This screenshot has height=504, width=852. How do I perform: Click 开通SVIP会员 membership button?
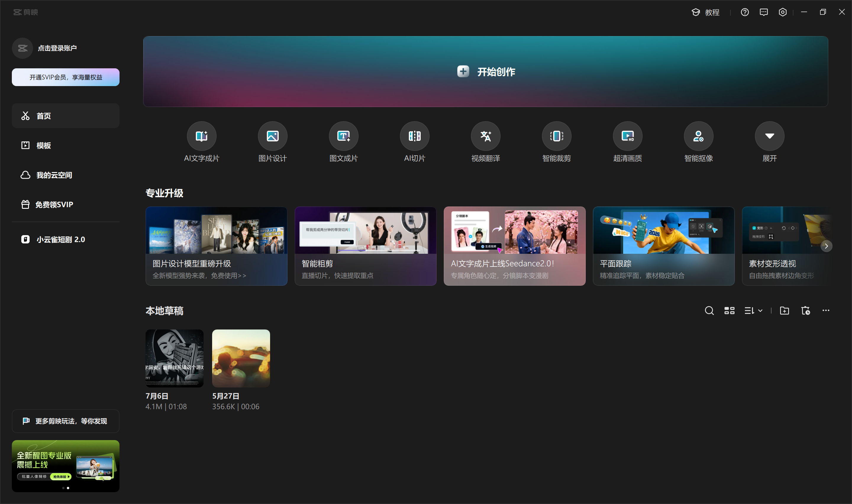[66, 77]
